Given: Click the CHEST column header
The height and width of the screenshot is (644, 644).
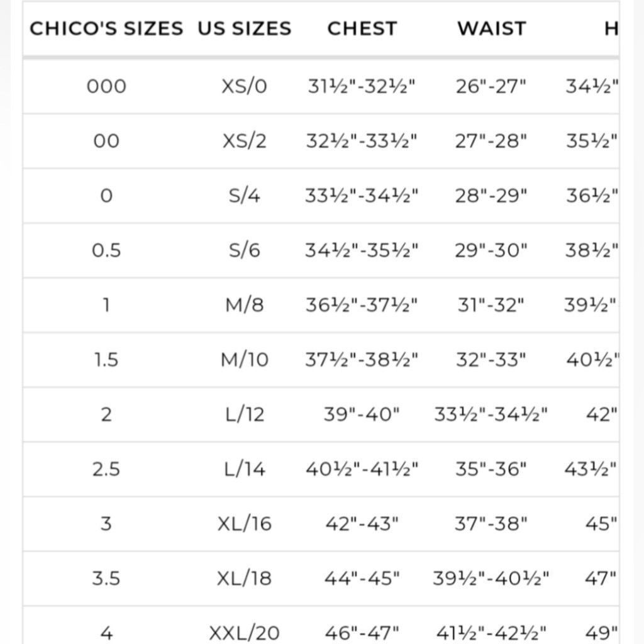Looking at the screenshot, I should coord(362,28).
